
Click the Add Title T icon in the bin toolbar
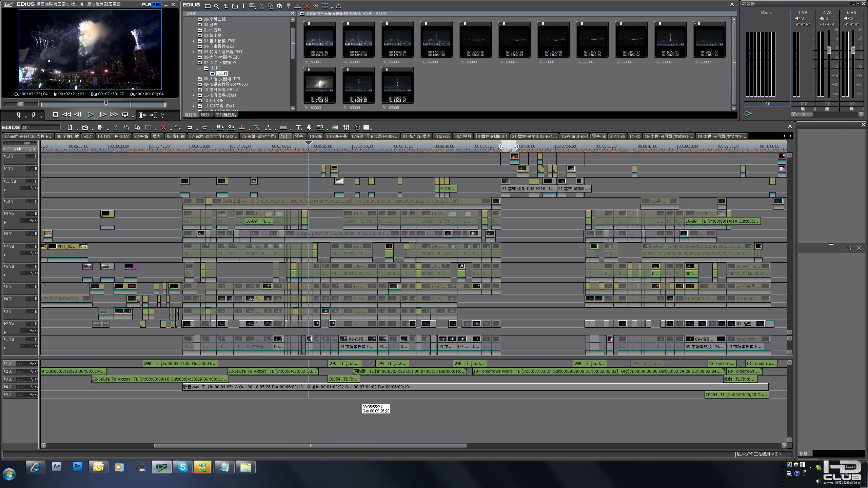[x=243, y=6]
